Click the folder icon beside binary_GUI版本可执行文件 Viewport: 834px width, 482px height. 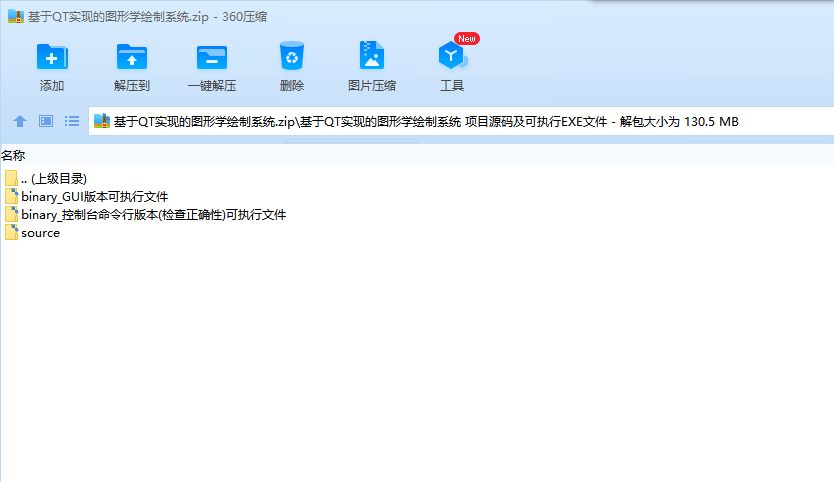click(x=11, y=196)
